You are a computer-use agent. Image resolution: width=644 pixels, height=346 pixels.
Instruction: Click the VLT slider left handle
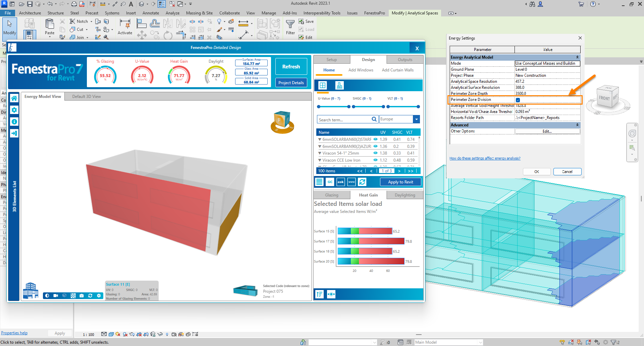tap(388, 107)
